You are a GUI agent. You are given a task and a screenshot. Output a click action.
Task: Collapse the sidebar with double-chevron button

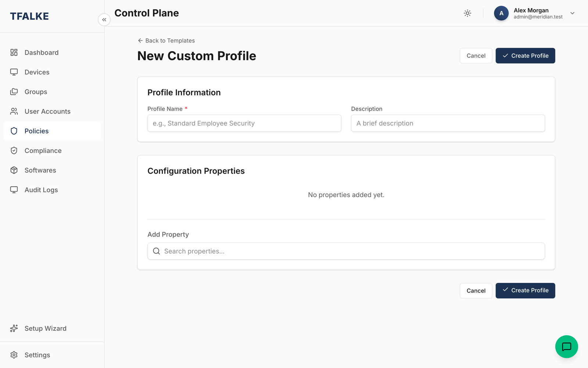104,20
